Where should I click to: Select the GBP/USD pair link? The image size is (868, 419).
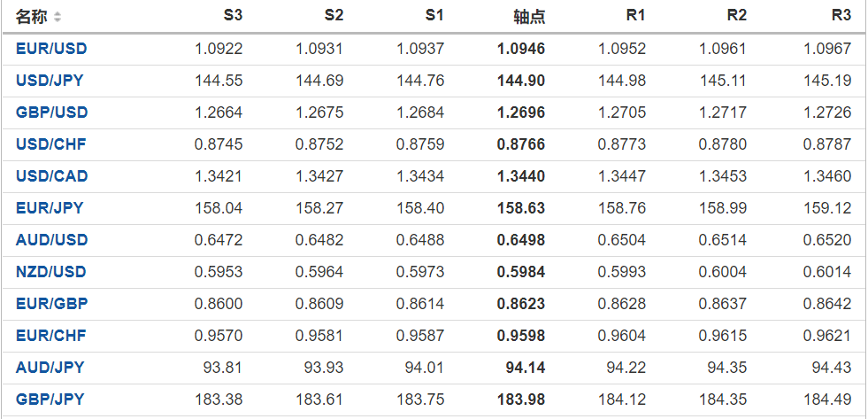point(51,113)
